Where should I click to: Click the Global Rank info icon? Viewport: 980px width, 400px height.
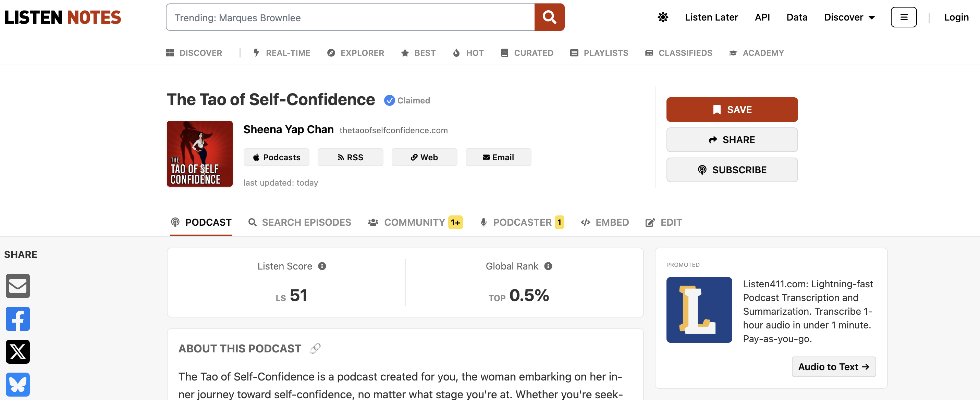(548, 266)
